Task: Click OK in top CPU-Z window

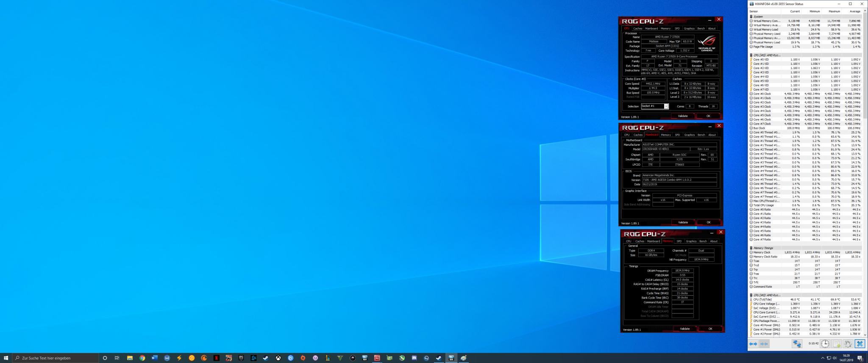Action: pyautogui.click(x=708, y=116)
